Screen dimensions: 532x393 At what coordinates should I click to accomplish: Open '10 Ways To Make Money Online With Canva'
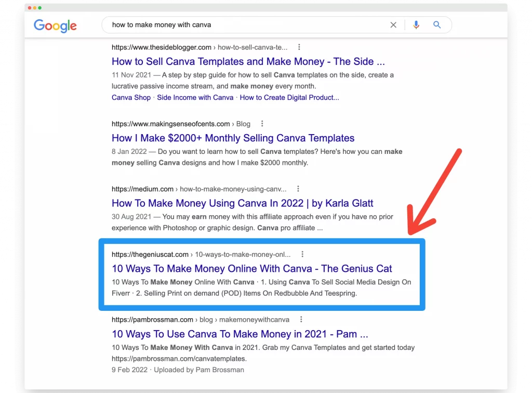[252, 268]
